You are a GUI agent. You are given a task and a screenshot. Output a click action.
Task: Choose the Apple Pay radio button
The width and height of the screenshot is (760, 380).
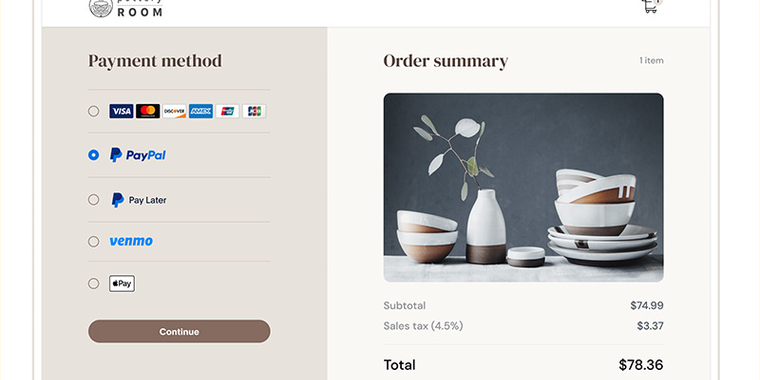tap(94, 284)
